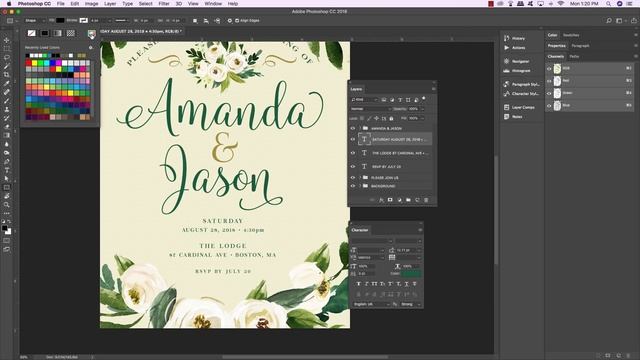Select the Lasso tool

(7, 58)
